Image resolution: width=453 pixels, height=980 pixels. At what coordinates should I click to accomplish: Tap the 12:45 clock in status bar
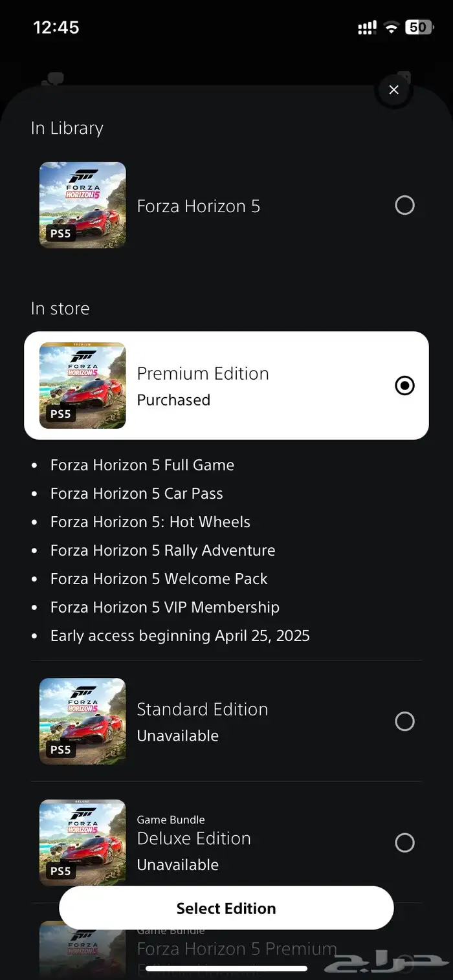[56, 27]
